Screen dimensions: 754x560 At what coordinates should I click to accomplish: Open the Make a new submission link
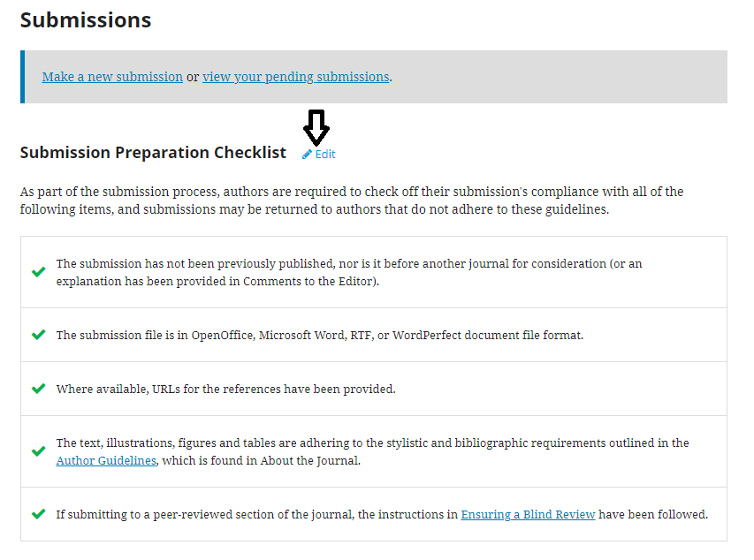[x=112, y=77]
